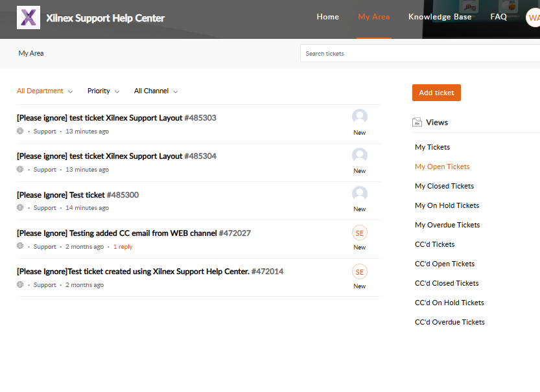
Task: Open the All Channel filter dropdown
Action: pos(156,91)
